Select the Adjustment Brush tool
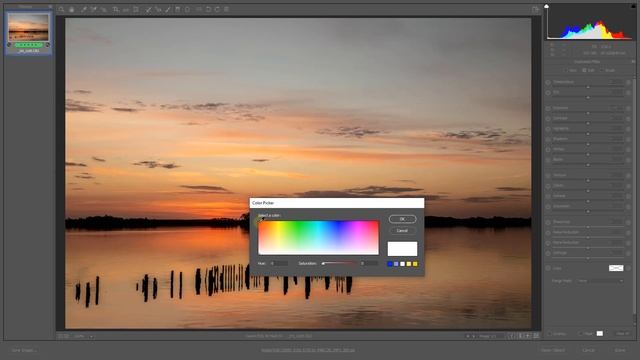640x360 pixels. tap(168, 9)
